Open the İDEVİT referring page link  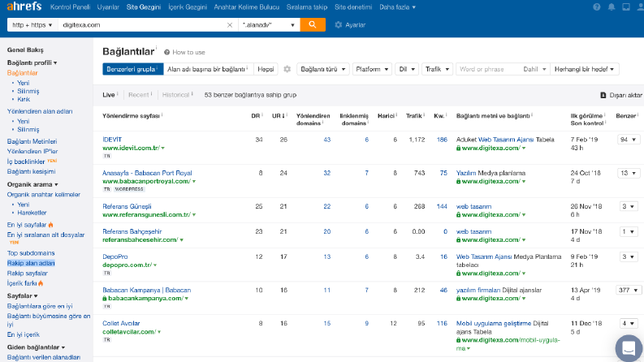click(112, 140)
